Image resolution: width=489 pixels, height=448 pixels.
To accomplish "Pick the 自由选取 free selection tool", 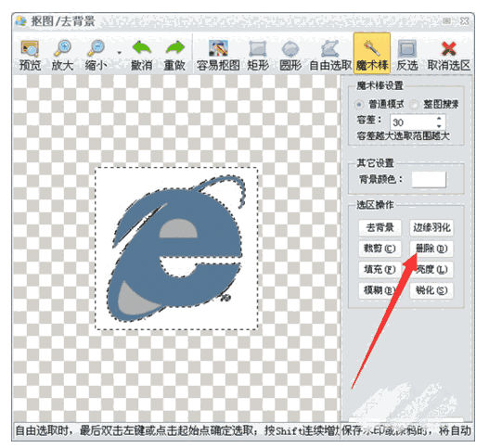I will pos(330,56).
